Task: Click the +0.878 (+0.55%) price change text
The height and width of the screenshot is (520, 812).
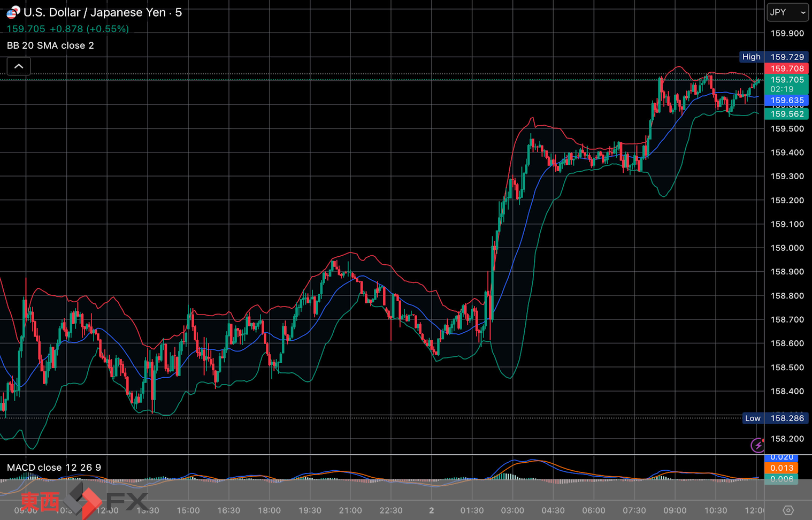Action: click(89, 29)
